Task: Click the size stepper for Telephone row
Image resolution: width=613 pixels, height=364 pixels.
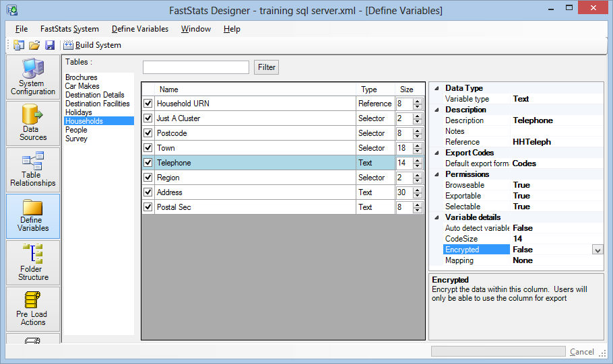Action: pos(418,163)
